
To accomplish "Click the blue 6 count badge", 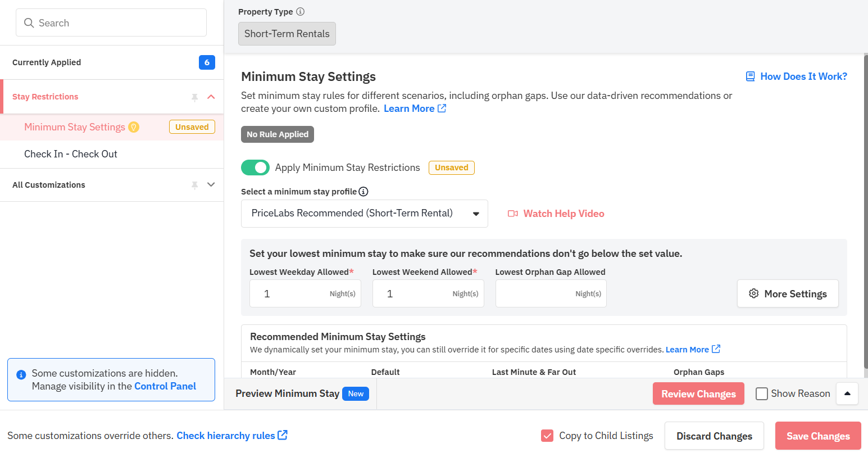I will (x=207, y=62).
